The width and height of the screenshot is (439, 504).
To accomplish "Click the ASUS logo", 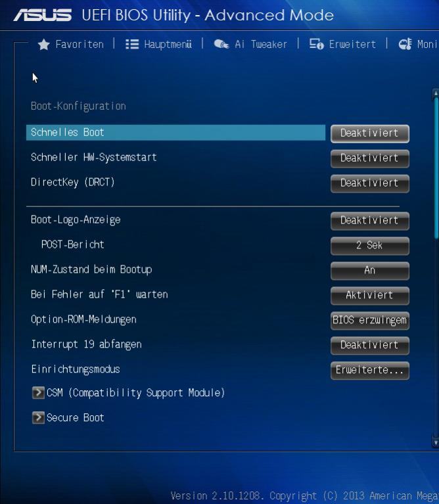I will 43,15.
